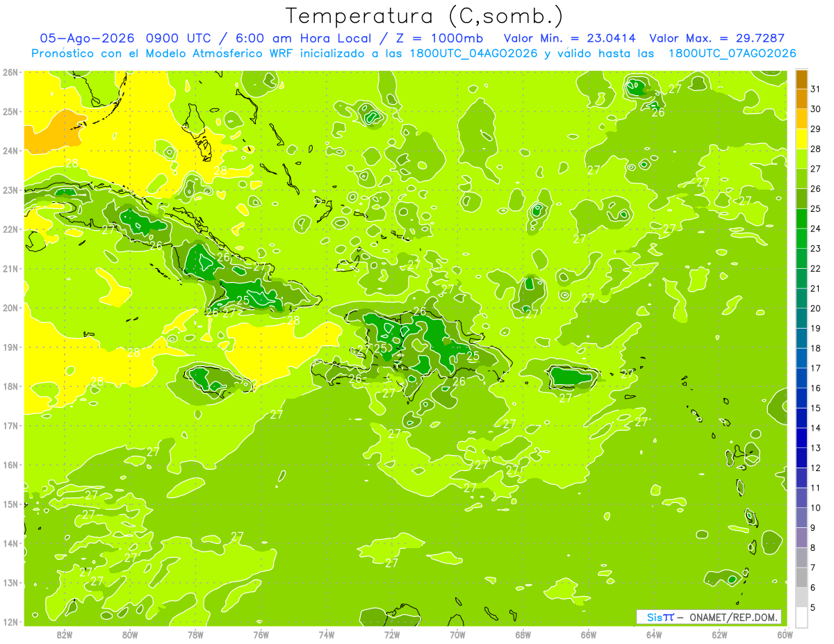Click latitude label "26N"
The width and height of the screenshot is (834, 644).
coord(10,72)
